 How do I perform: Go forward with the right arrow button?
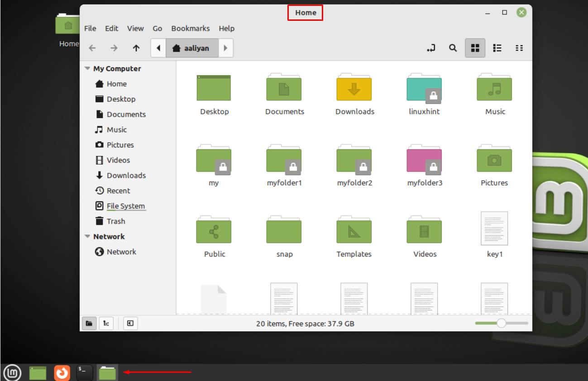pyautogui.click(x=114, y=48)
